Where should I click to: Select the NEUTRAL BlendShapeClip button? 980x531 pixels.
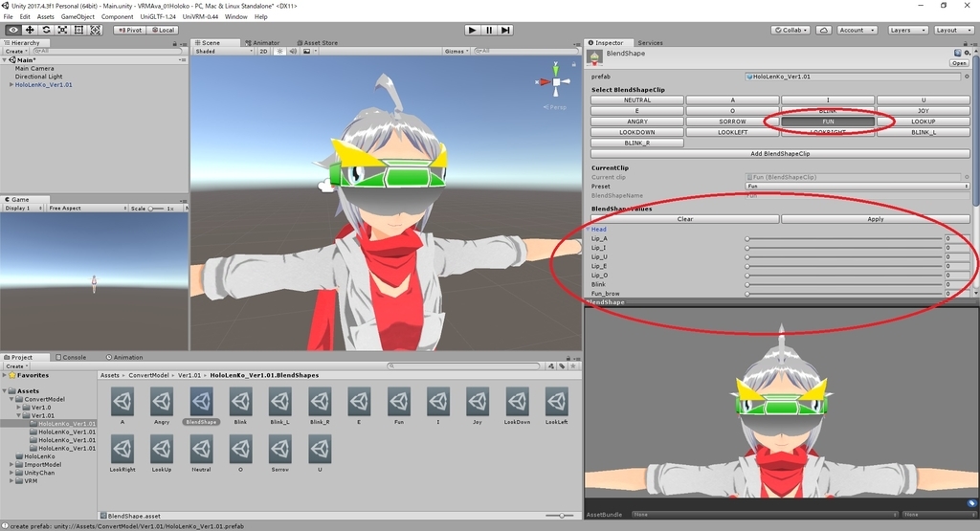(636, 100)
